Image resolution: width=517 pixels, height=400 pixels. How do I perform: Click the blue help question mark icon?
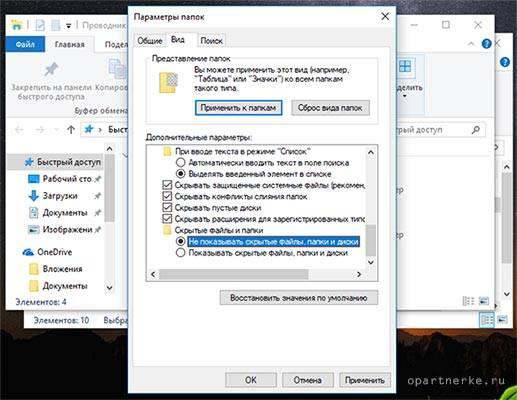486,44
